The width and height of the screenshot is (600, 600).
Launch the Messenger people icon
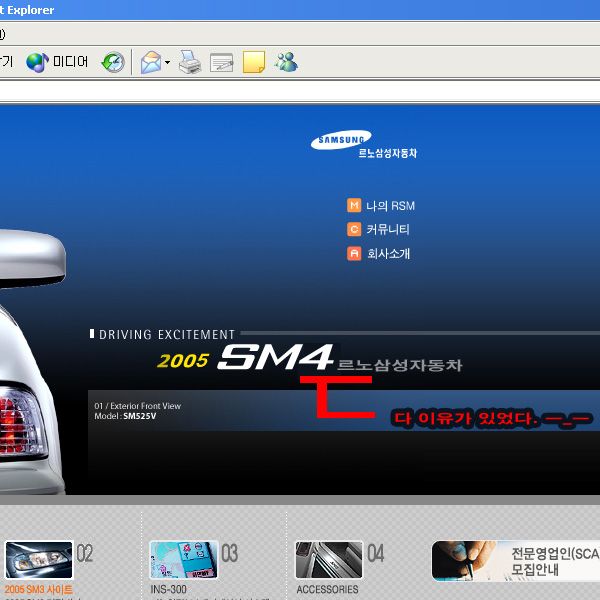click(x=286, y=62)
